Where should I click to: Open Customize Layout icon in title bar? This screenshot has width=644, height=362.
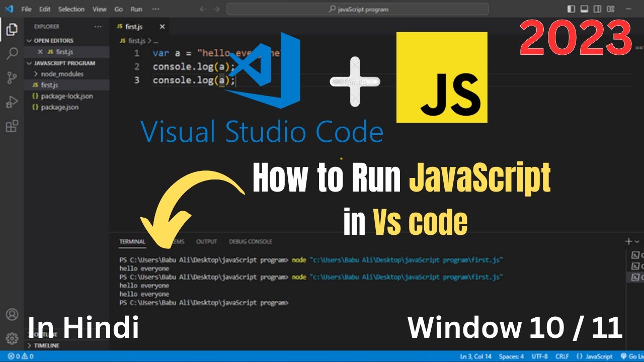pos(611,9)
